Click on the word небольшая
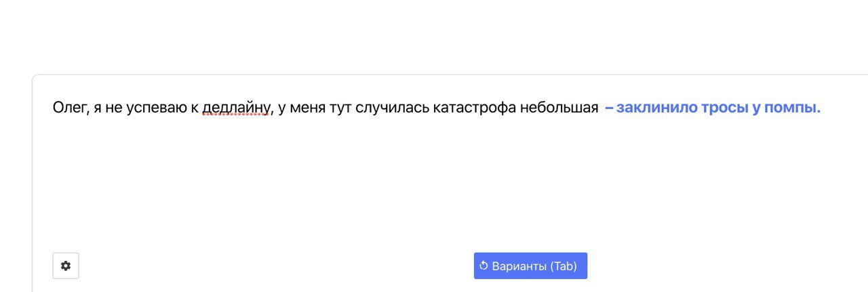Screen dimensions: 868x292 tap(559, 108)
